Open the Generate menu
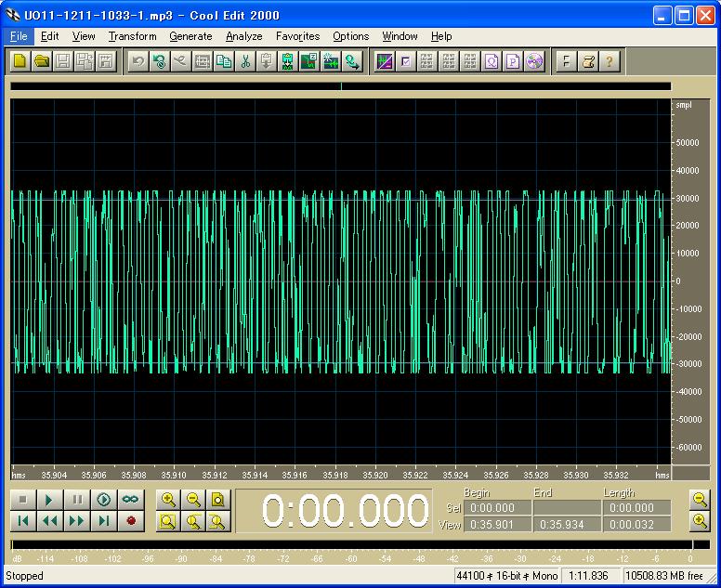The image size is (721, 588). [190, 36]
